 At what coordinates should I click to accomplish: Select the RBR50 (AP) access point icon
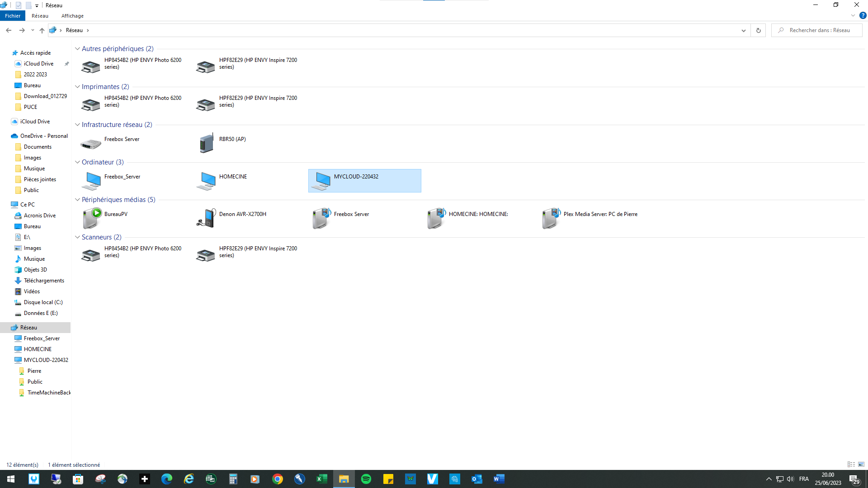click(x=206, y=143)
